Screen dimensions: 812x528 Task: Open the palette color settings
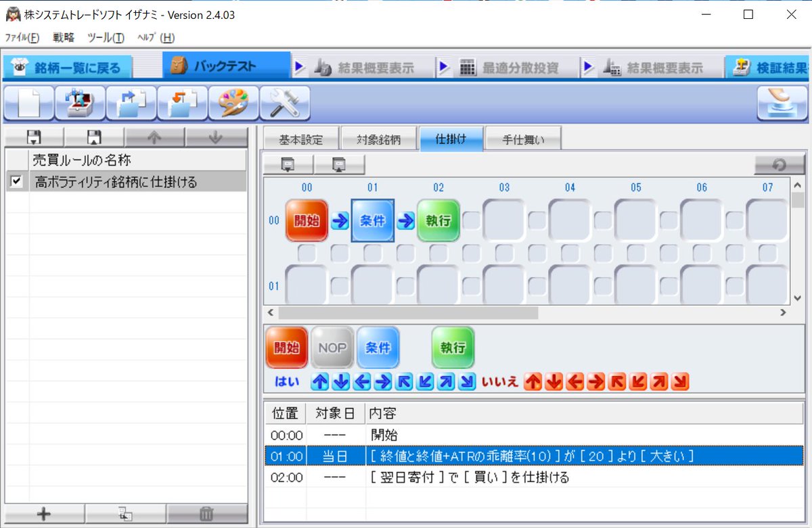coord(233,103)
